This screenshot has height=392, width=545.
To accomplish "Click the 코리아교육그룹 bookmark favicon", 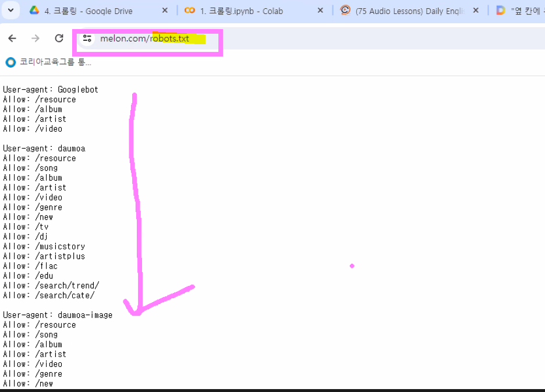I will (11, 62).
